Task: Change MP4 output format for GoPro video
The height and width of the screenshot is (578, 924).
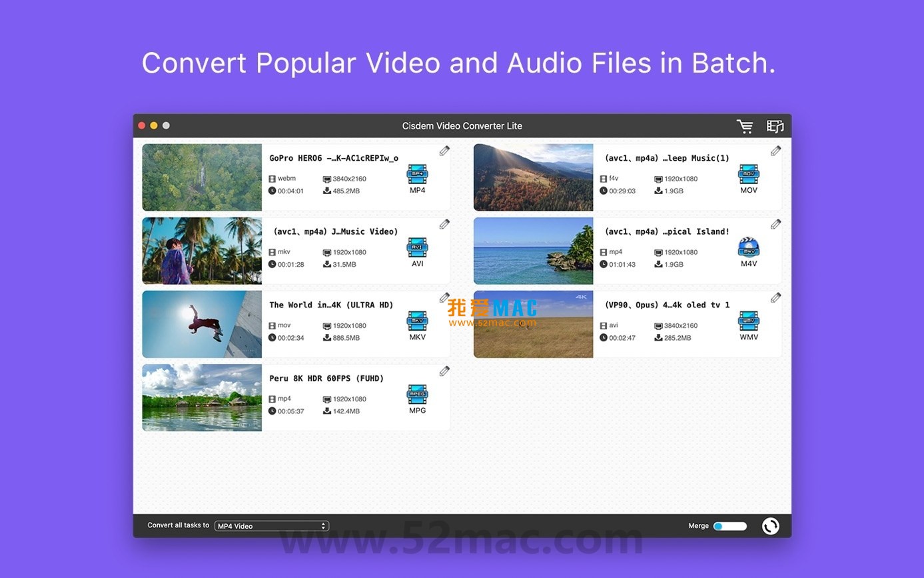Action: pyautogui.click(x=418, y=174)
